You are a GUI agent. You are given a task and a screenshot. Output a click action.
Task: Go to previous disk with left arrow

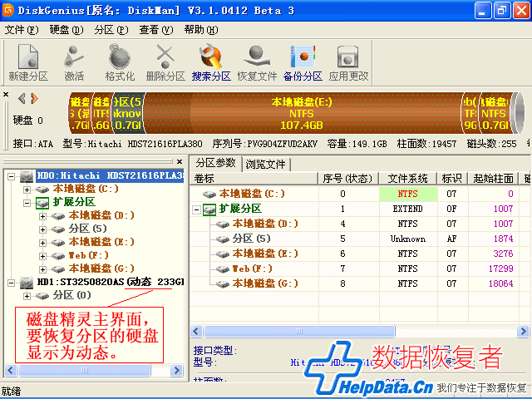pyautogui.click(x=22, y=99)
